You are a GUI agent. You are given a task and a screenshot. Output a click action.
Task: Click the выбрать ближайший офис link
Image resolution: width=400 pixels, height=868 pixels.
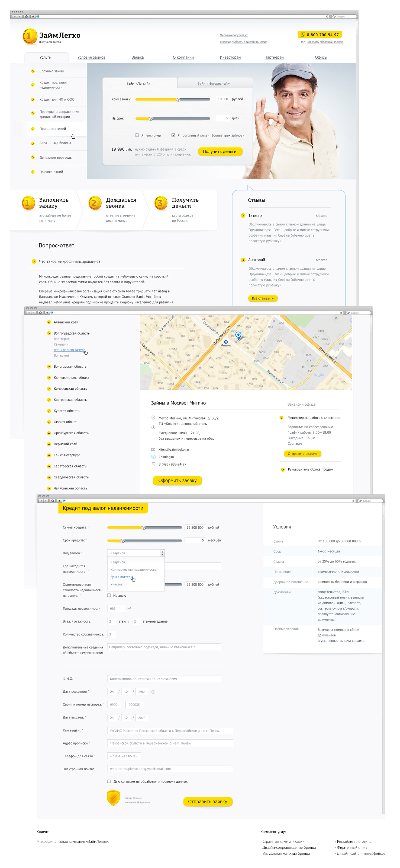249,42
